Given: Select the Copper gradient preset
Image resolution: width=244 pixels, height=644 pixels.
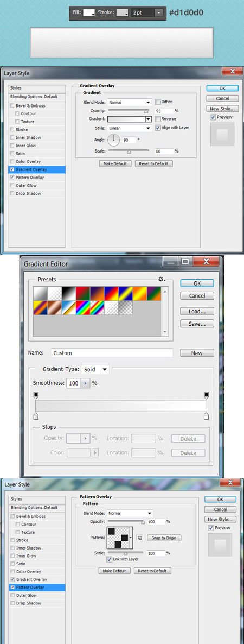Looking at the screenshot, I should 55,308.
